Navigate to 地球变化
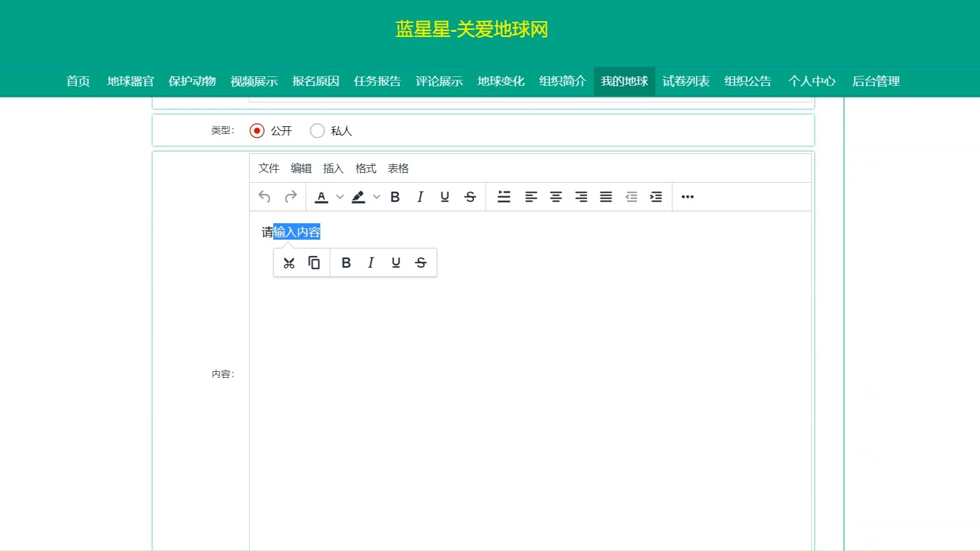980x551 pixels. pyautogui.click(x=501, y=81)
